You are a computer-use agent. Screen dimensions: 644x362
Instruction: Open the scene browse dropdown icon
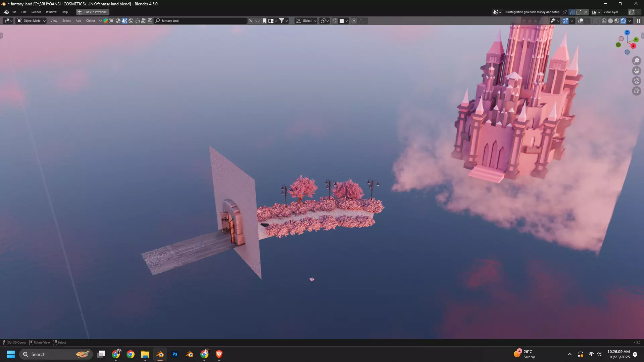click(497, 12)
